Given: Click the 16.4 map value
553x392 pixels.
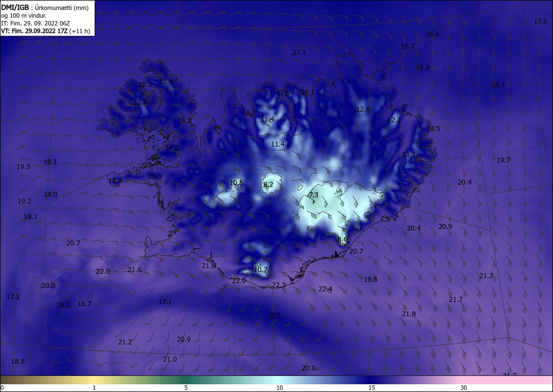Looking at the screenshot, I should click(x=432, y=34).
